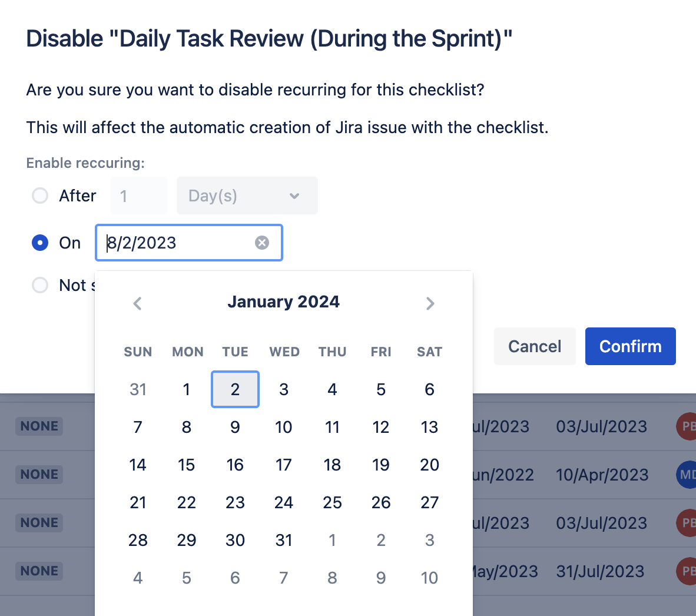Select the After radio button
Image resolution: width=696 pixels, height=616 pixels.
pos(40,196)
